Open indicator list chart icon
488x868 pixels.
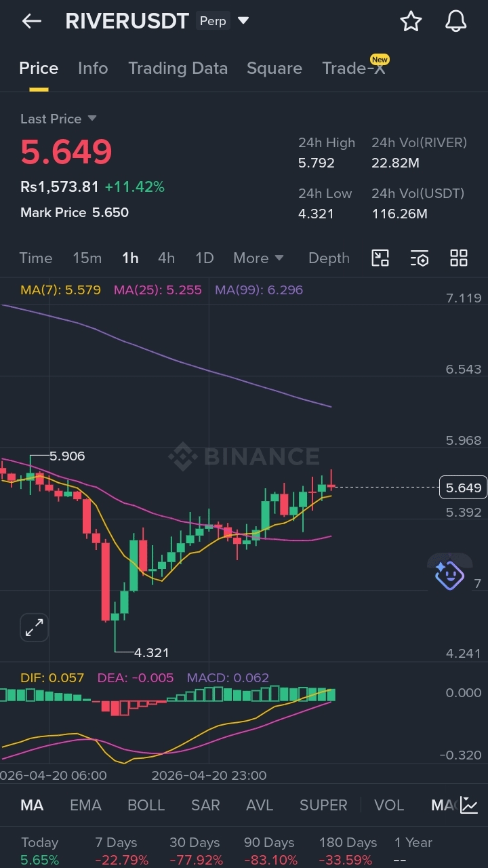coord(469,805)
